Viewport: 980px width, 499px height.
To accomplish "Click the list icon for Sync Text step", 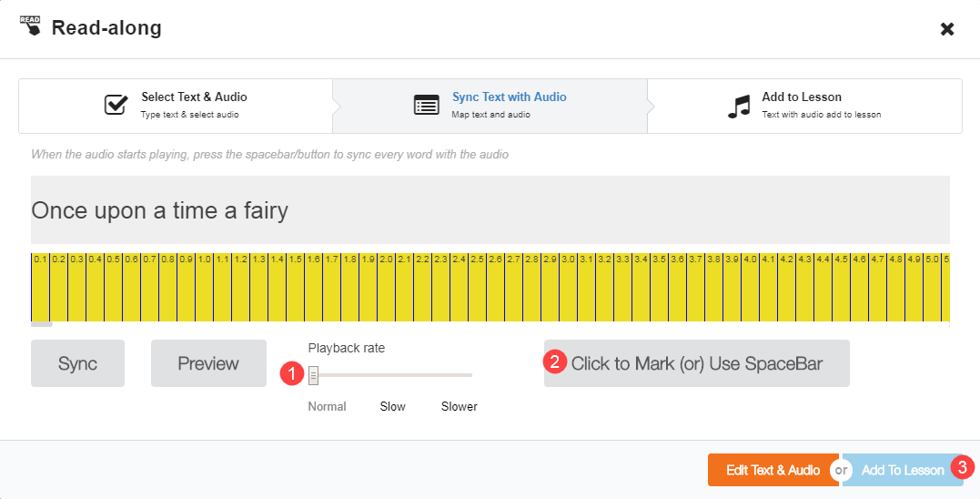I will [x=426, y=105].
